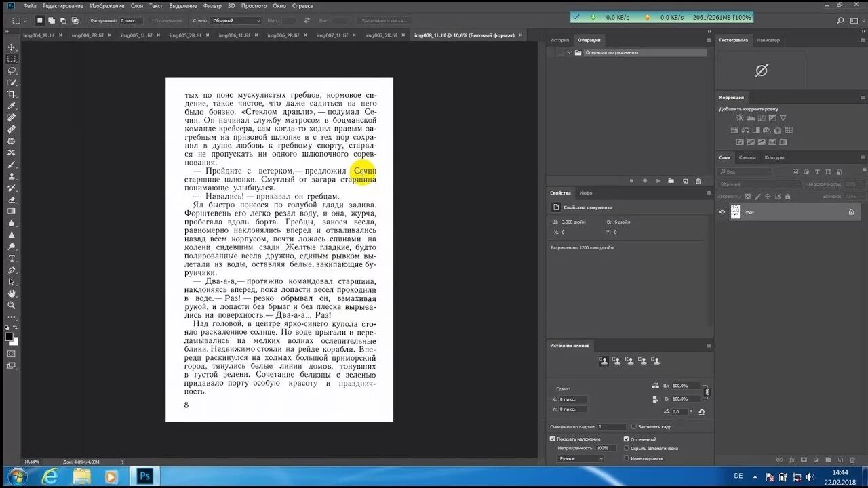Open the Стиль dropdown set to Обычный

pyautogui.click(x=236, y=21)
